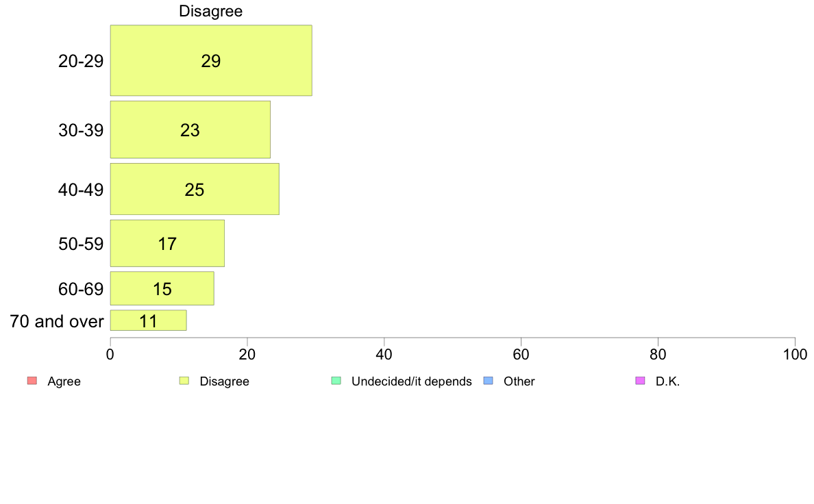Click the 100 tick on the x-axis
The width and height of the screenshot is (814, 504).
click(x=795, y=355)
